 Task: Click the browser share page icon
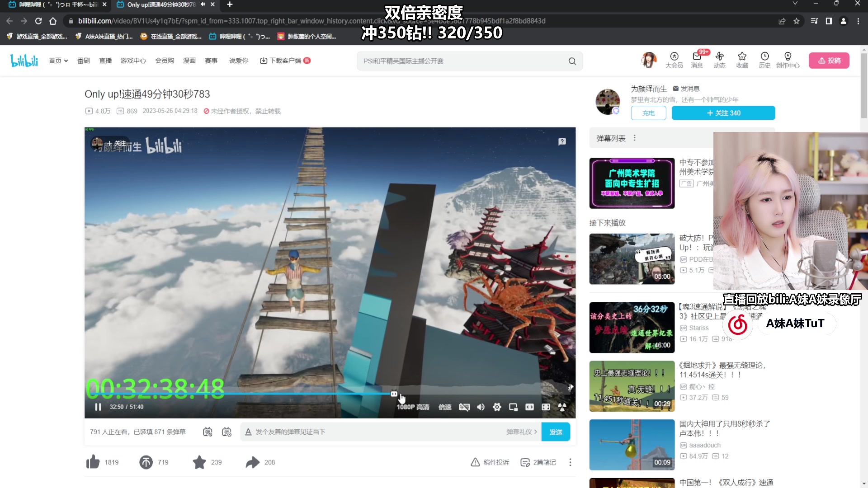pyautogui.click(x=782, y=21)
